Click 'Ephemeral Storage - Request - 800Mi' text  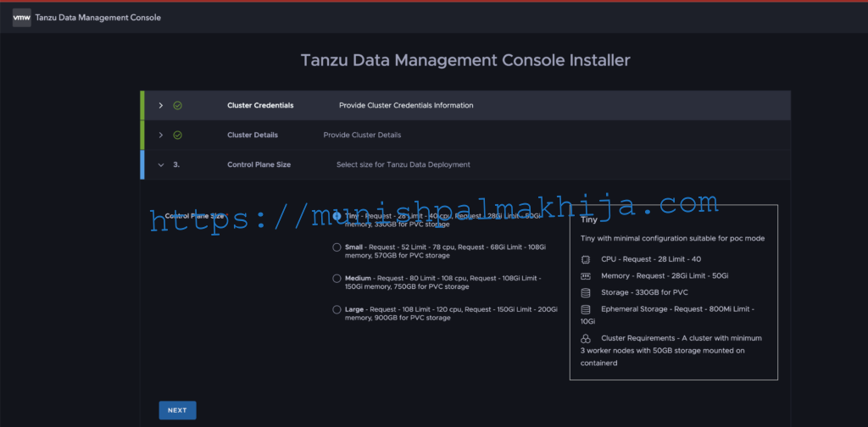pyautogui.click(x=668, y=314)
